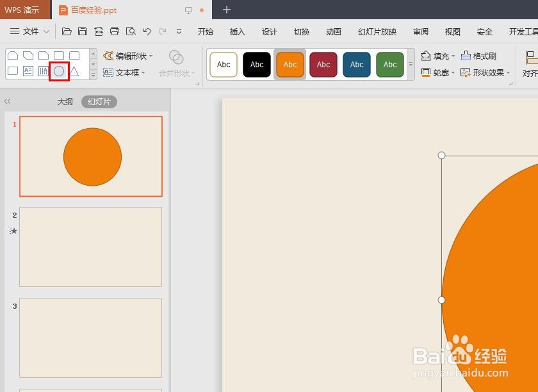
Task: Switch to the 审阅 (Review) tab
Action: (421, 31)
